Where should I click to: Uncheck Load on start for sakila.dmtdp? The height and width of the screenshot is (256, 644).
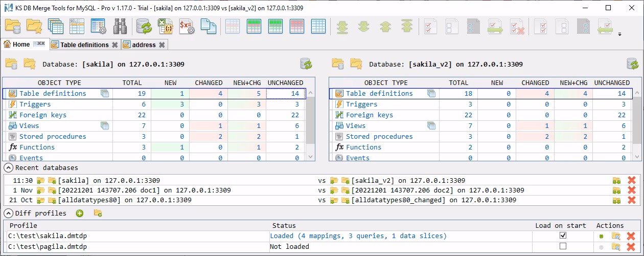pyautogui.click(x=563, y=236)
